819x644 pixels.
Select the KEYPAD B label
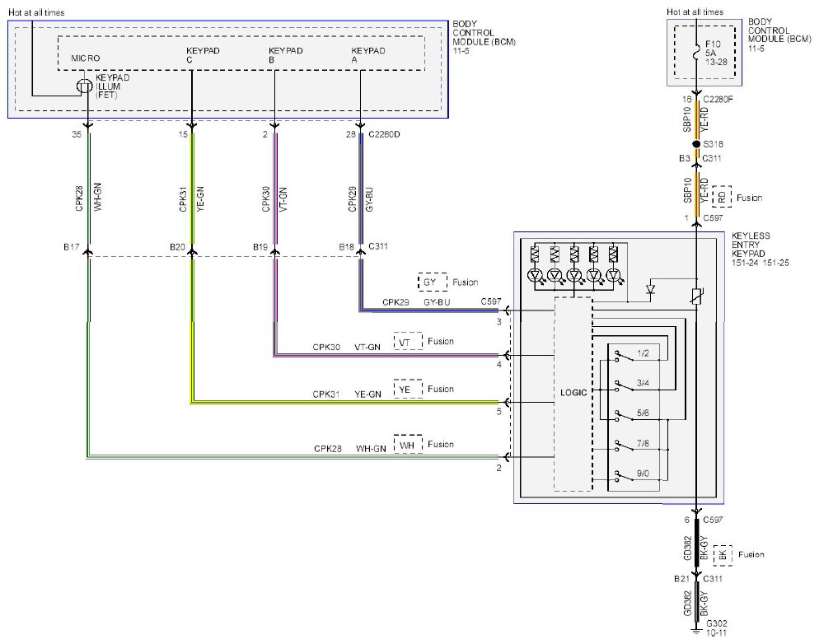pyautogui.click(x=285, y=55)
